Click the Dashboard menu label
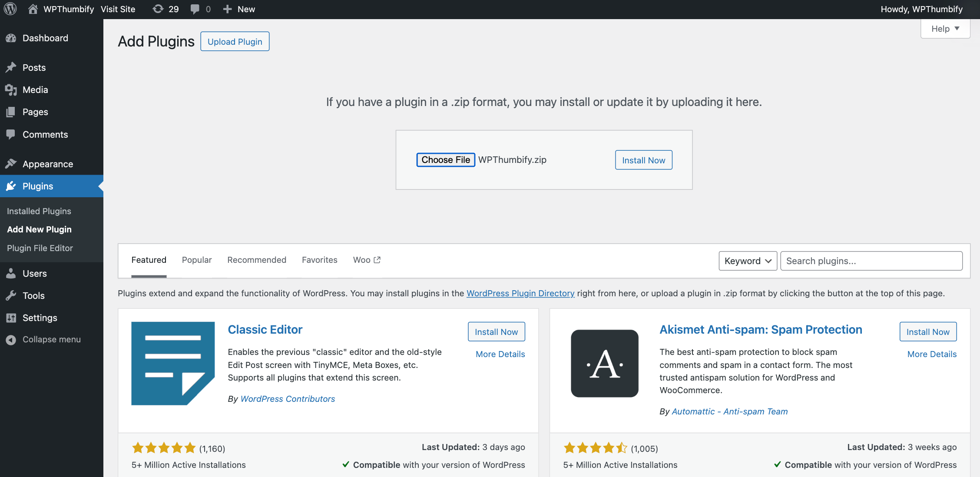Screen dimensions: 980x477 click(45, 38)
